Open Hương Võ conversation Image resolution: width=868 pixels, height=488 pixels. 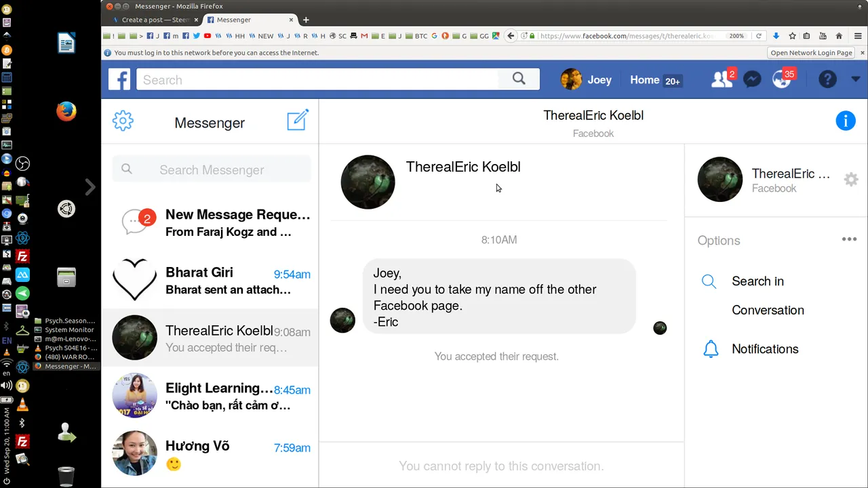pyautogui.click(x=210, y=454)
